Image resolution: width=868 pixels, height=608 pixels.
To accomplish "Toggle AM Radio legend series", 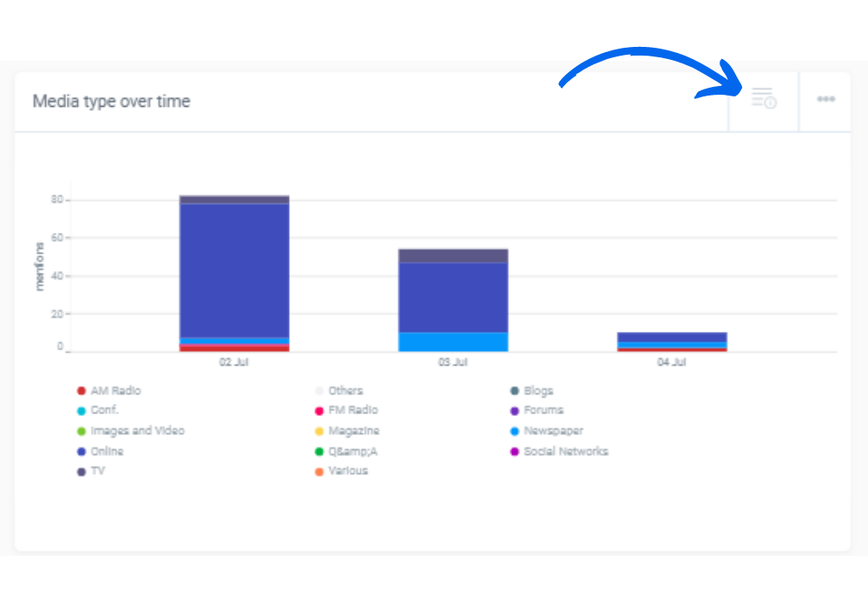I will [109, 391].
